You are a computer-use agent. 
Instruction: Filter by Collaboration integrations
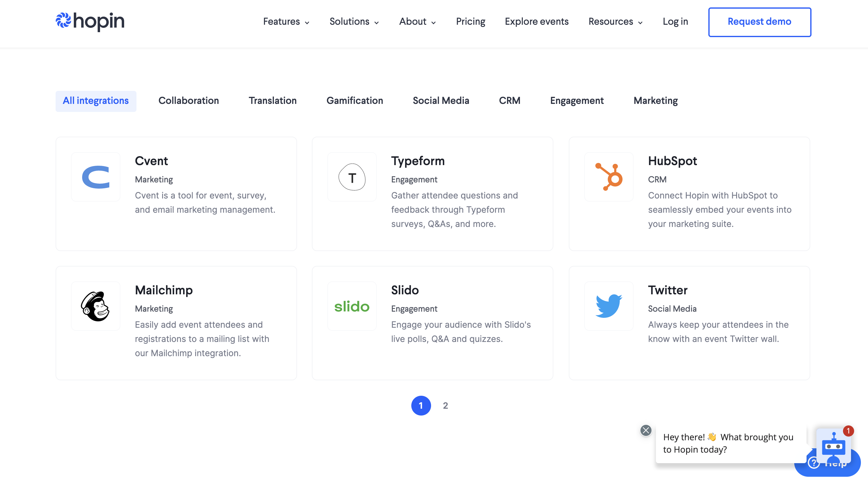189,101
